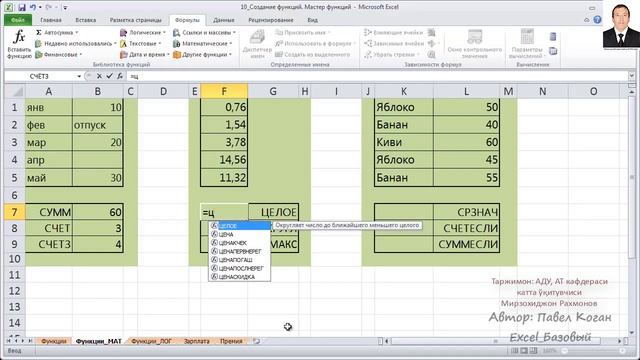Click the Зависимые ячейки trace icon

coord(368,43)
